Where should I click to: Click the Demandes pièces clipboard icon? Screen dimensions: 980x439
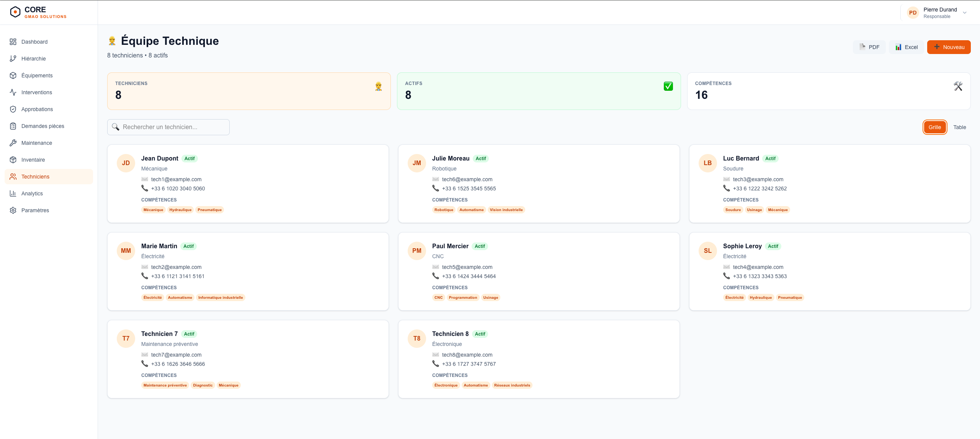[13, 126]
